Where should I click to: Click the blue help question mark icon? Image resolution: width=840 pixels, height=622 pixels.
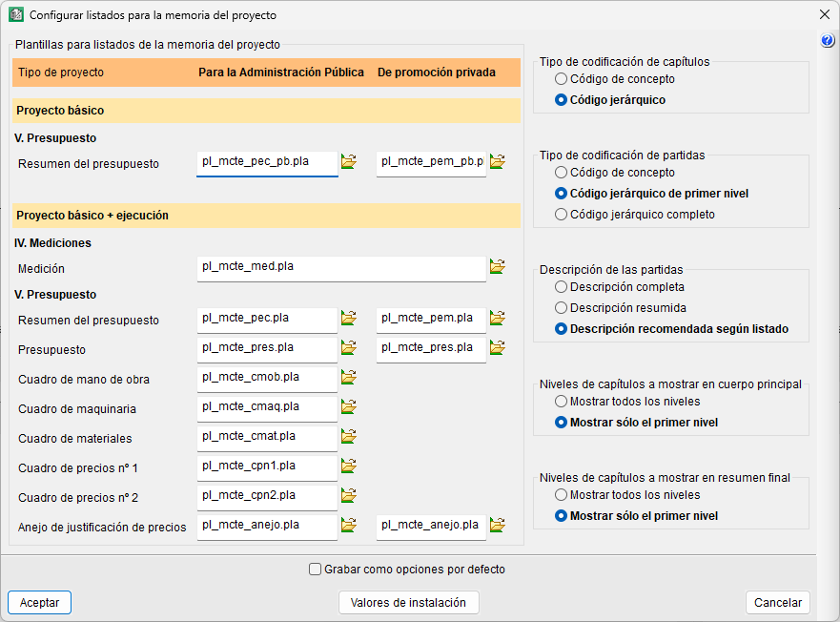(x=828, y=40)
